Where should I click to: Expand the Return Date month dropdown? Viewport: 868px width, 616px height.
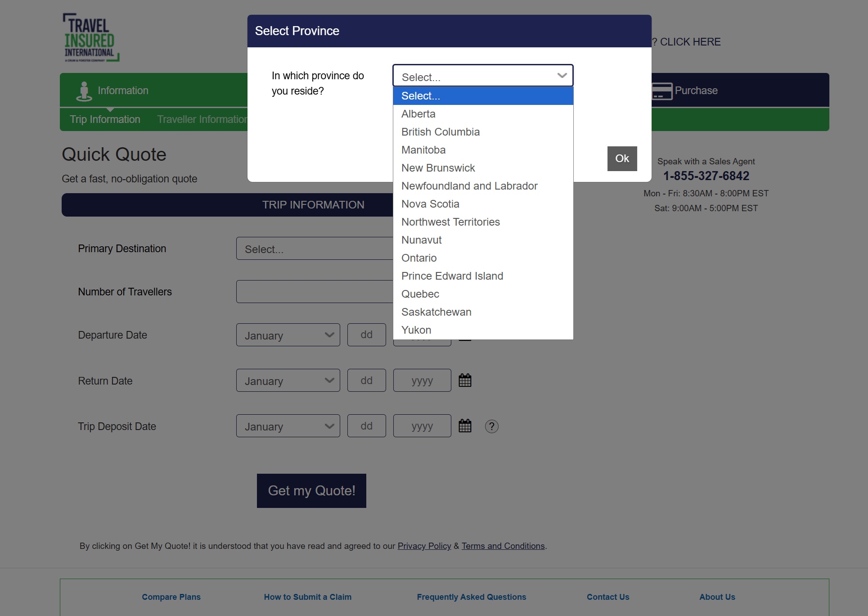(288, 380)
